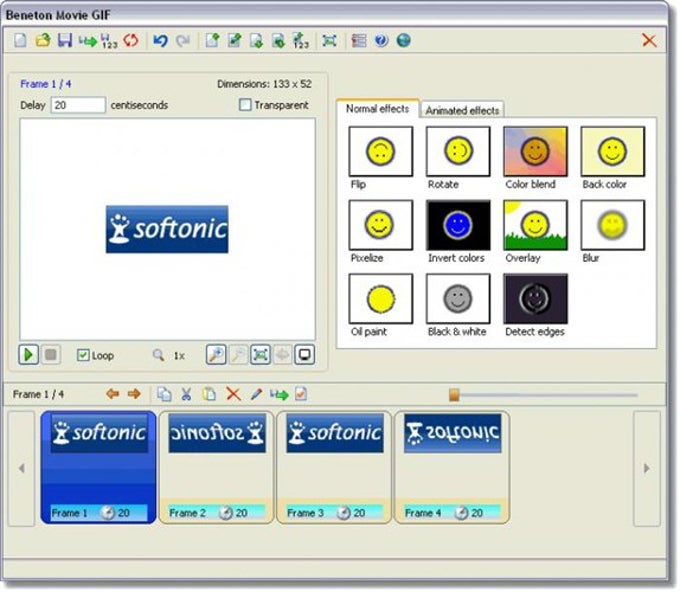Image resolution: width=680 pixels, height=592 pixels.
Task: Open the options list icon
Action: [x=359, y=40]
